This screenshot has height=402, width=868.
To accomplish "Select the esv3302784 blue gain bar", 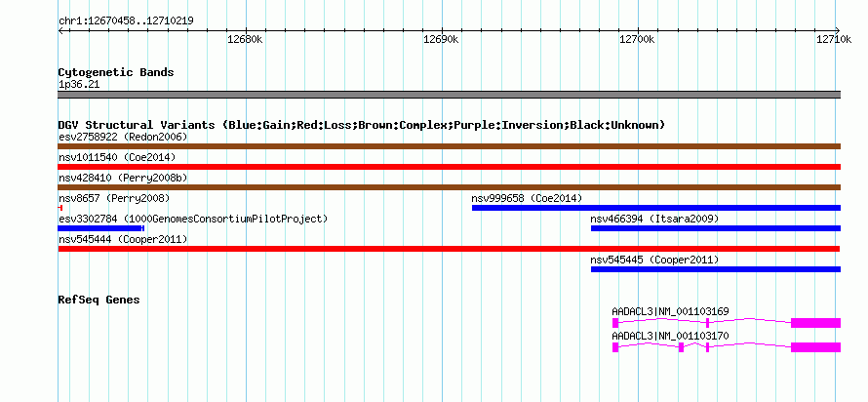I will [x=100, y=228].
